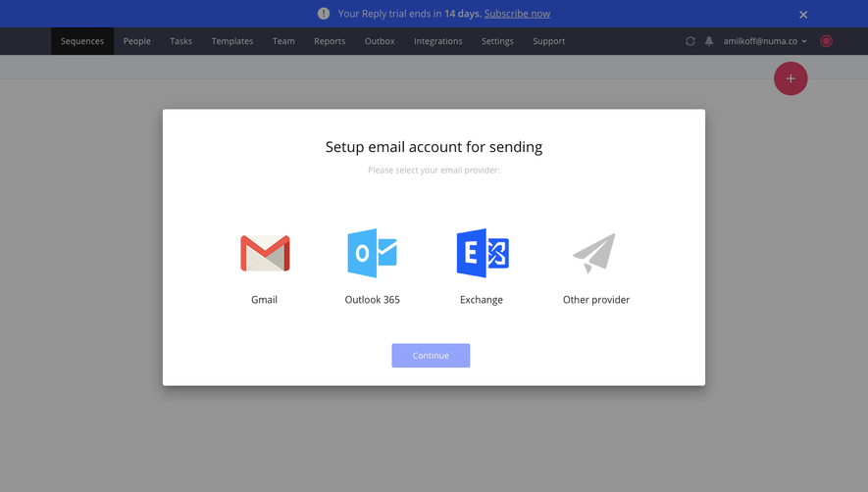
Task: Open the Settings menu item
Action: click(x=497, y=41)
